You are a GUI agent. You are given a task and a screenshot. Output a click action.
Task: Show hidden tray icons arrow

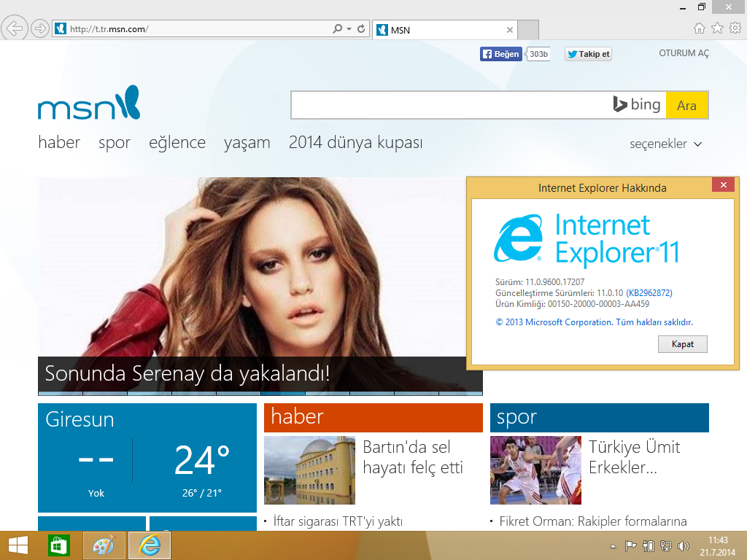tap(613, 546)
